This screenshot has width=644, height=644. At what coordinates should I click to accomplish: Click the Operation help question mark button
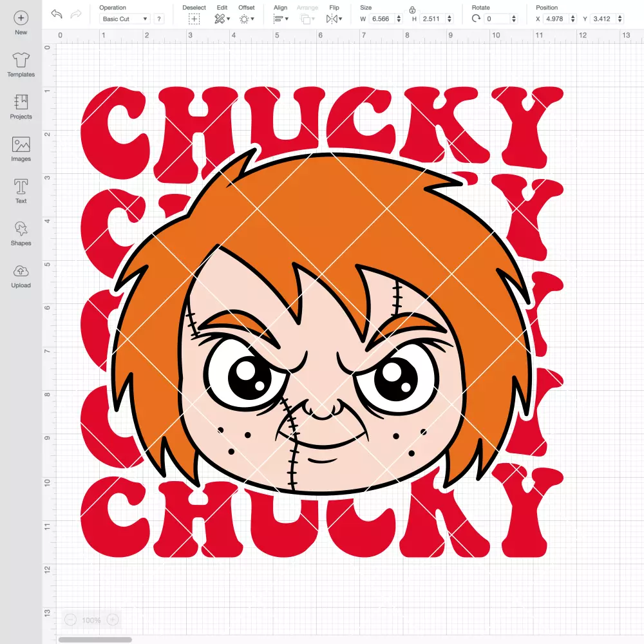tap(159, 19)
